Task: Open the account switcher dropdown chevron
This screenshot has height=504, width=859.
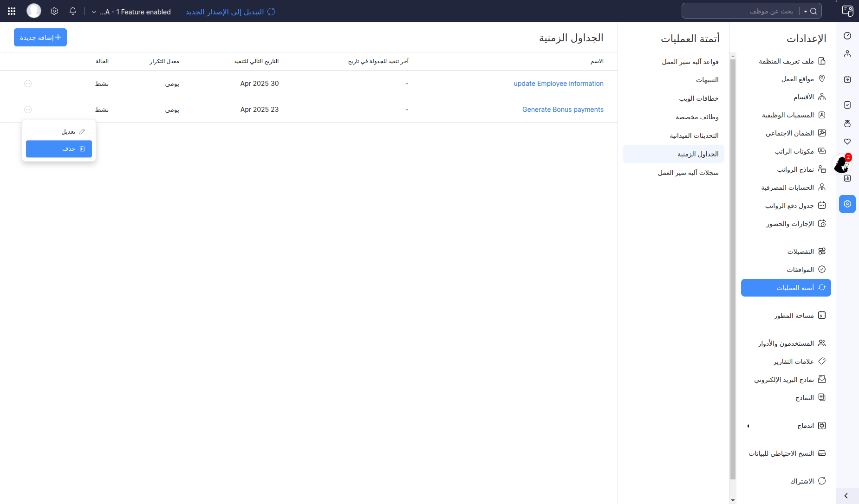Action: tap(94, 12)
